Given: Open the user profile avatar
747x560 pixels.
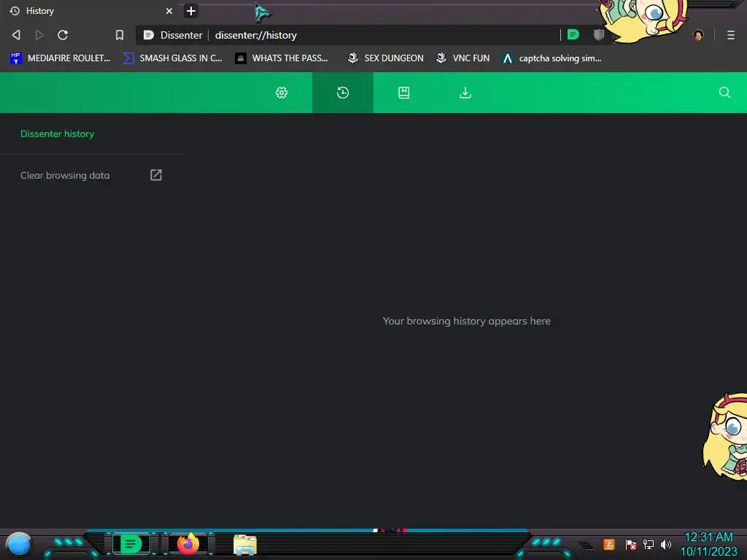Looking at the screenshot, I should (698, 35).
